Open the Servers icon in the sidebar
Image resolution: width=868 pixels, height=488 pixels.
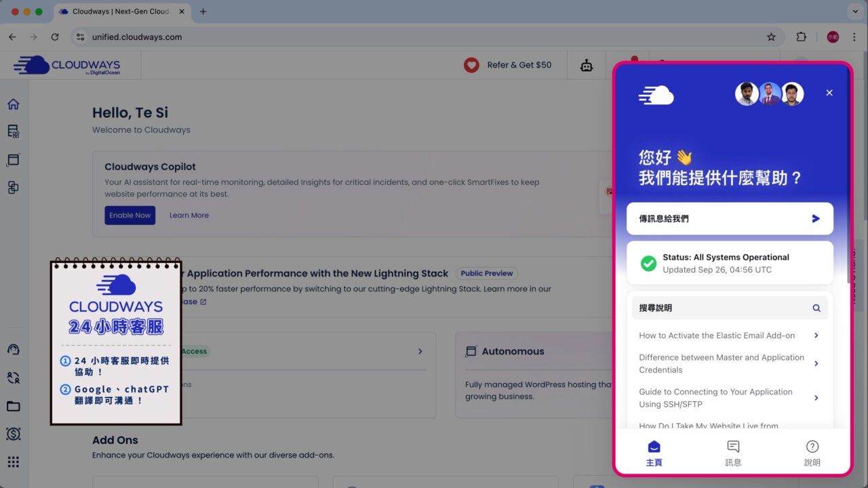coord(13,131)
